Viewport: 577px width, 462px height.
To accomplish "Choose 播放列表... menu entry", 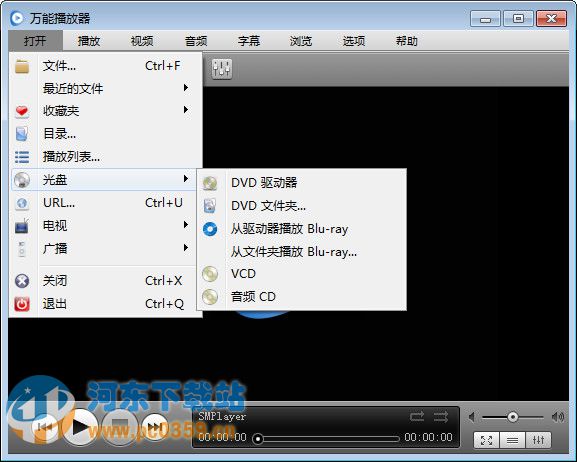I will pyautogui.click(x=104, y=157).
